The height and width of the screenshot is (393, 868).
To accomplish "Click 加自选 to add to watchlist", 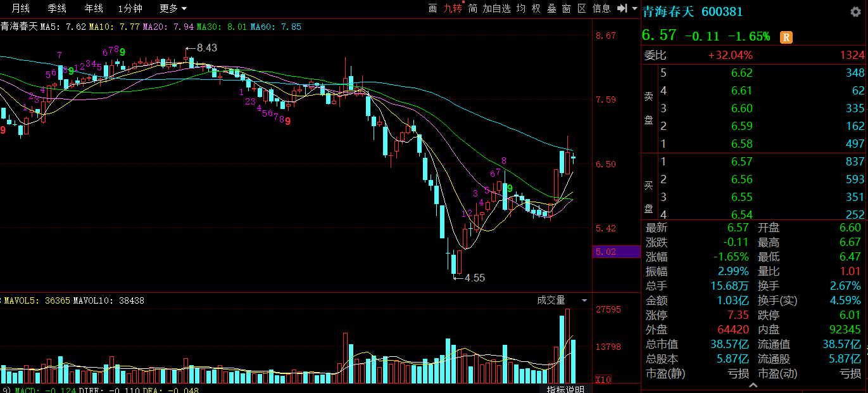I will point(496,8).
